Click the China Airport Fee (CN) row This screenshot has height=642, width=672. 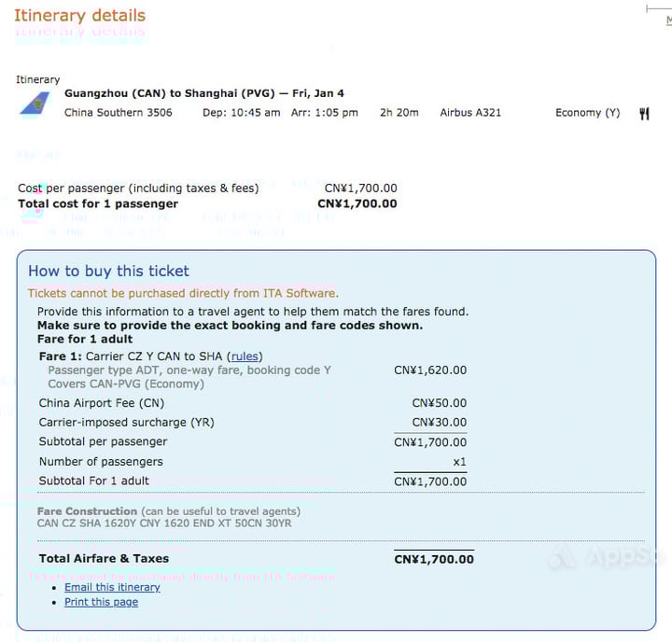[x=253, y=403]
